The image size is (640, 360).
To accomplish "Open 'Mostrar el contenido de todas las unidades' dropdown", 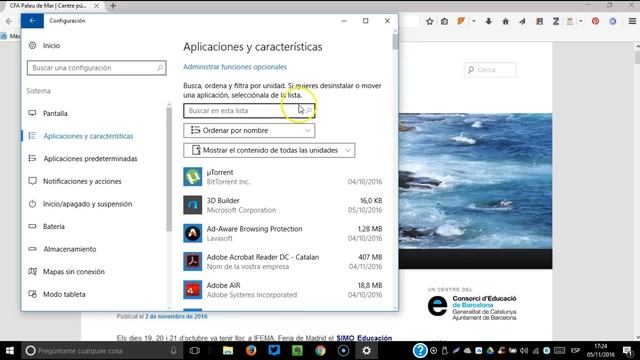I will [269, 150].
